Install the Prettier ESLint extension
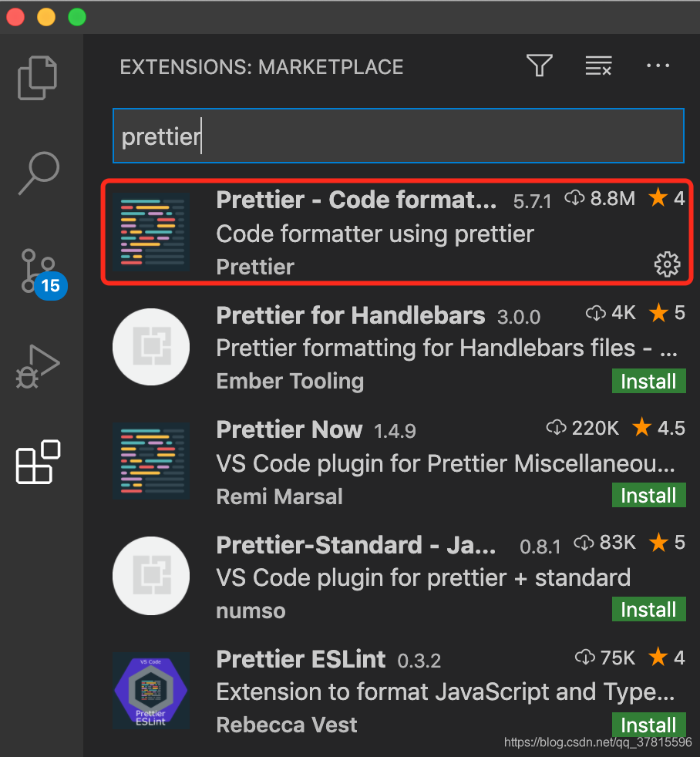Viewport: 700px width, 757px height. (648, 725)
